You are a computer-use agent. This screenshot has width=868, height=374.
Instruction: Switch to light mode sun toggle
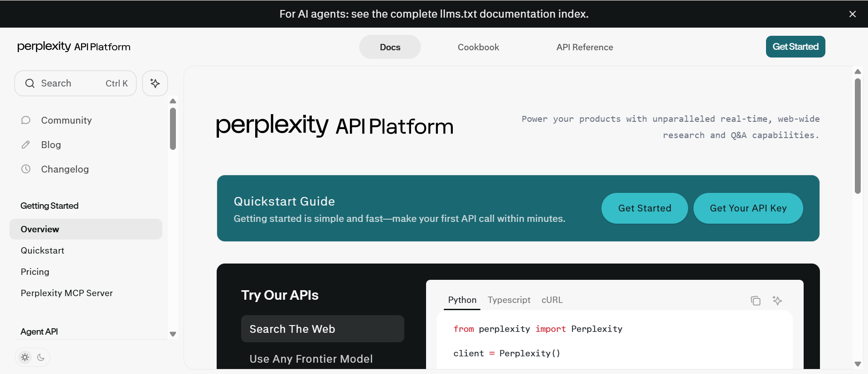(25, 357)
